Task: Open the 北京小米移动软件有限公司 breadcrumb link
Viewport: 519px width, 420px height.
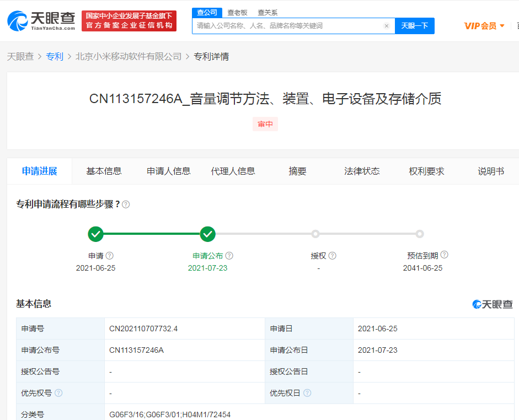Action: coord(129,56)
